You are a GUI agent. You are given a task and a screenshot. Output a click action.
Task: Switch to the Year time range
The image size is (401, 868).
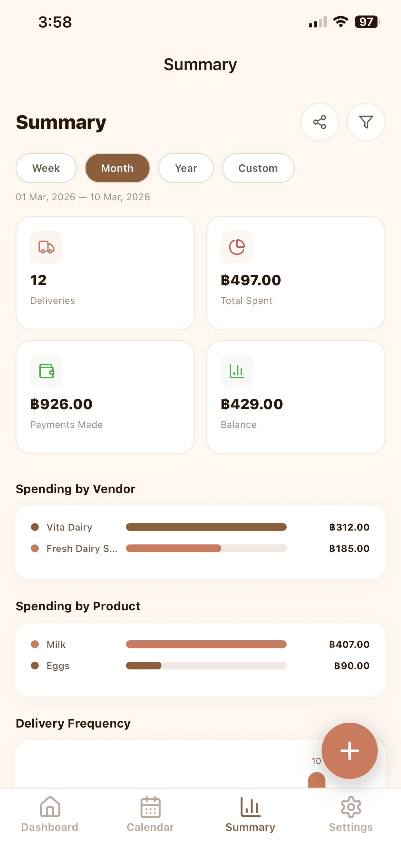pos(186,168)
